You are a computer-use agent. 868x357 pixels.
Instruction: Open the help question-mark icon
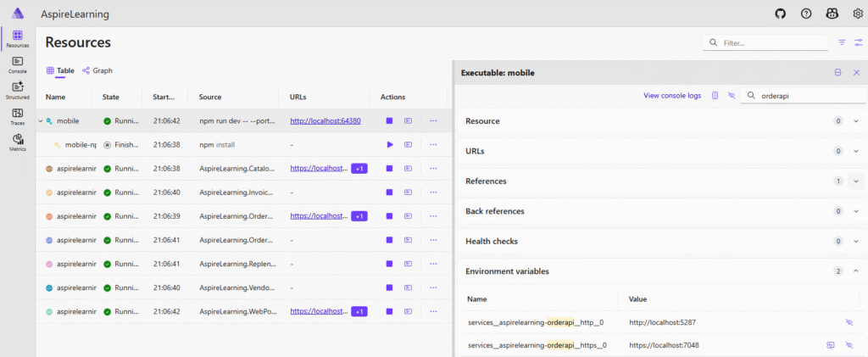(806, 14)
